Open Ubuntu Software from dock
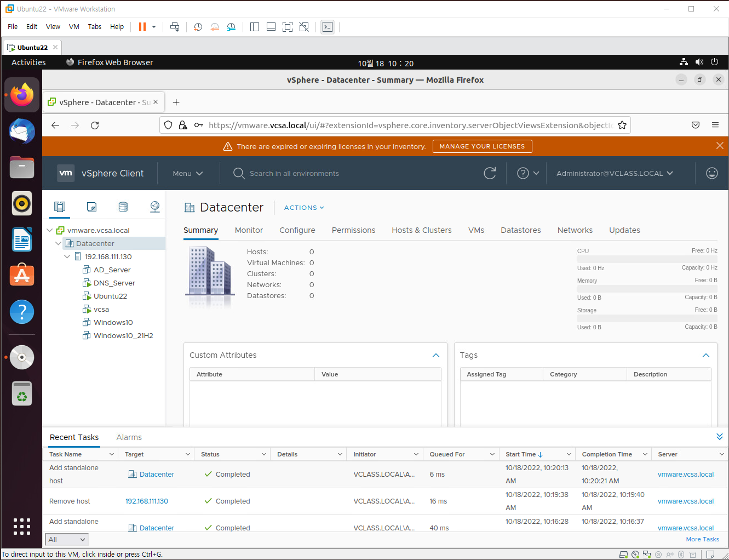 22,276
